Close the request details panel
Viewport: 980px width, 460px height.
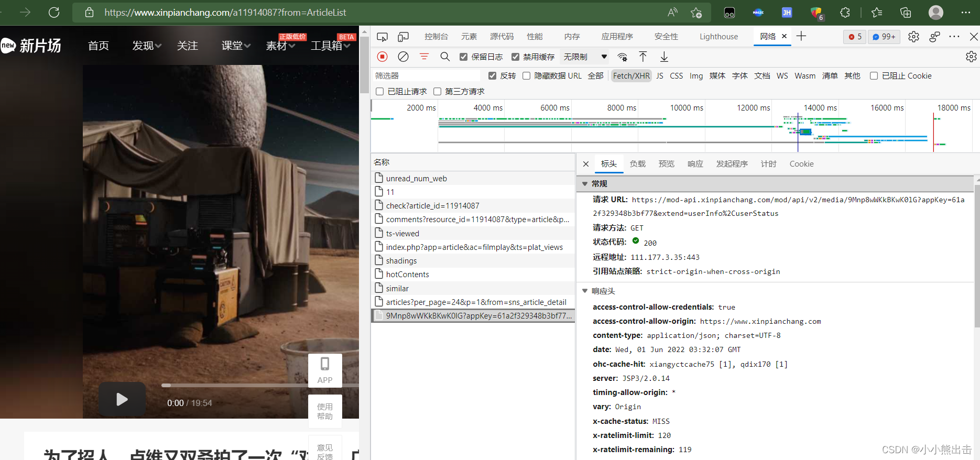(x=586, y=164)
